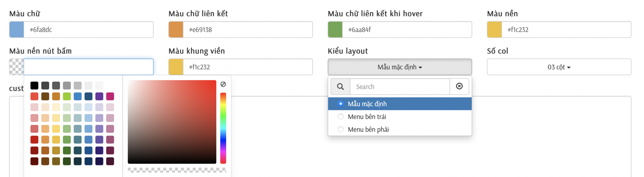Open the Kiểu layout Mẫu mặc định dropdown
The image size is (644, 177).
coord(400,67)
